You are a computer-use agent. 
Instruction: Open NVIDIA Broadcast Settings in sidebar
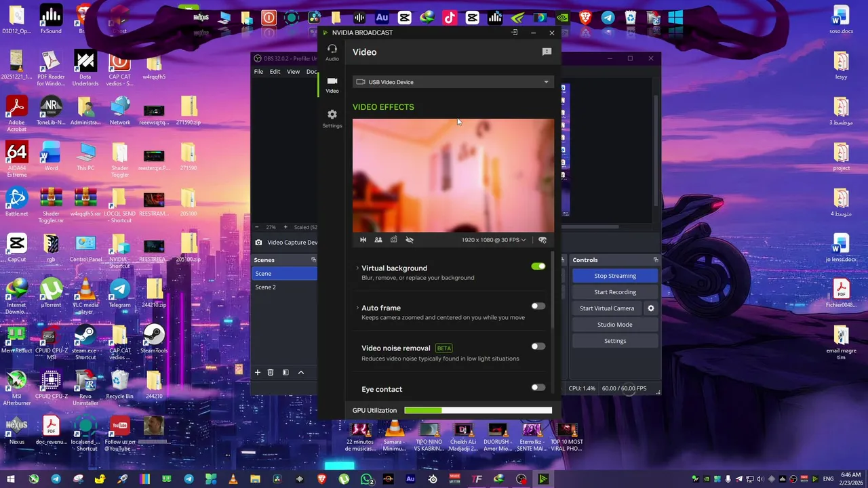[332, 119]
